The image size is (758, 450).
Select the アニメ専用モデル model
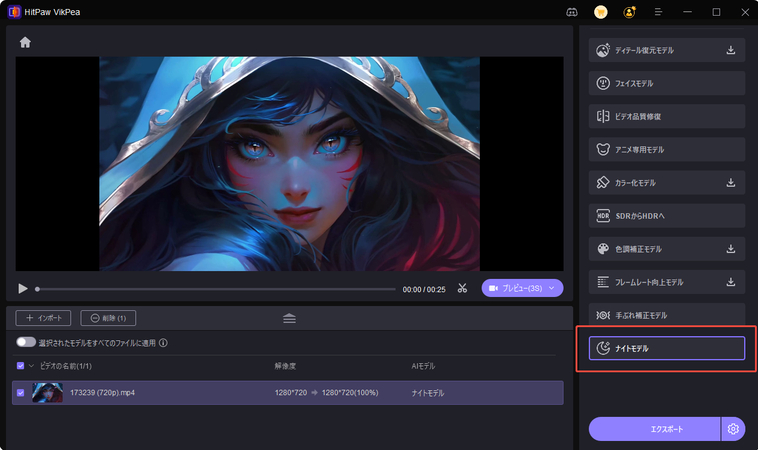[x=666, y=150]
